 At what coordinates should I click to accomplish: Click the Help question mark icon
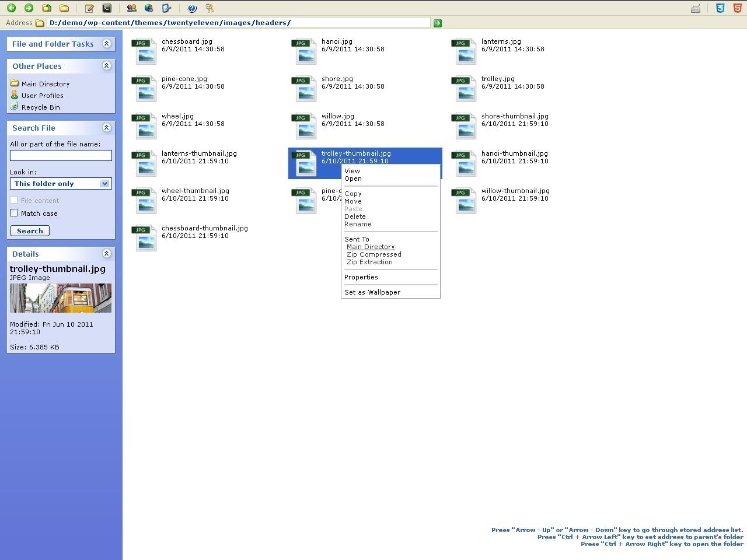(x=192, y=8)
